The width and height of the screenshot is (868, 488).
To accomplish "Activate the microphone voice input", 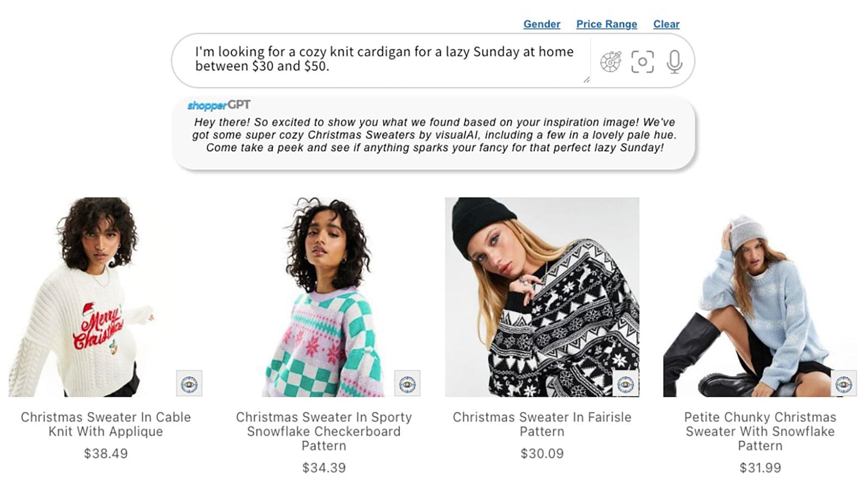I will pyautogui.click(x=674, y=61).
